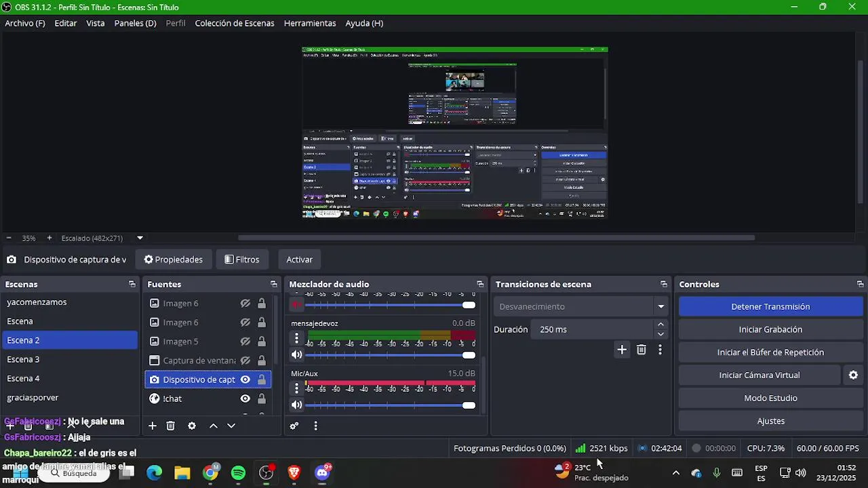This screenshot has height=488, width=868.
Task: Zoom in preview with plus icon
Action: coord(50,238)
